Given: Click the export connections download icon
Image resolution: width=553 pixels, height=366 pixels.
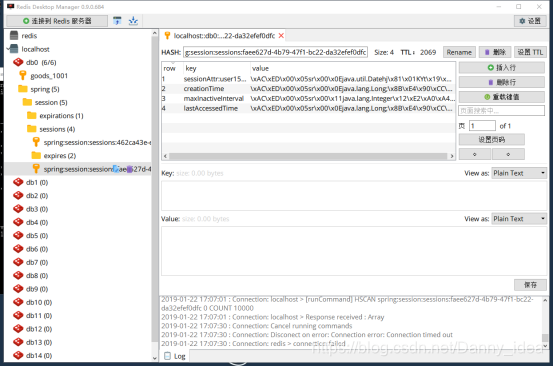Looking at the screenshot, I should click(x=133, y=21).
